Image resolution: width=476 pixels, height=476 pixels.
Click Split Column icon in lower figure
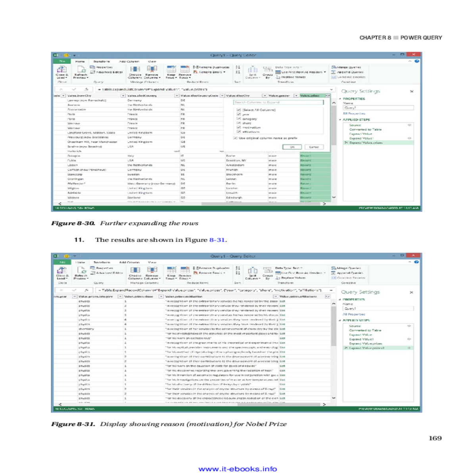(253, 270)
